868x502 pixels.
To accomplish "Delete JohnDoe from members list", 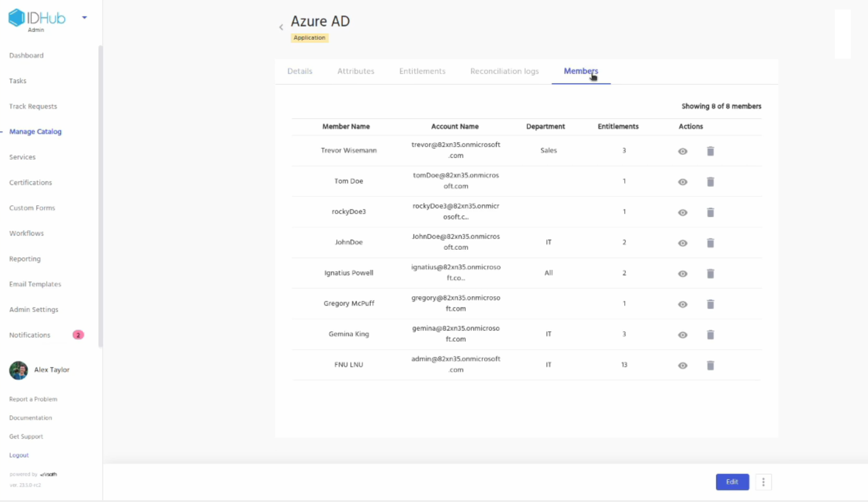I will (x=710, y=243).
